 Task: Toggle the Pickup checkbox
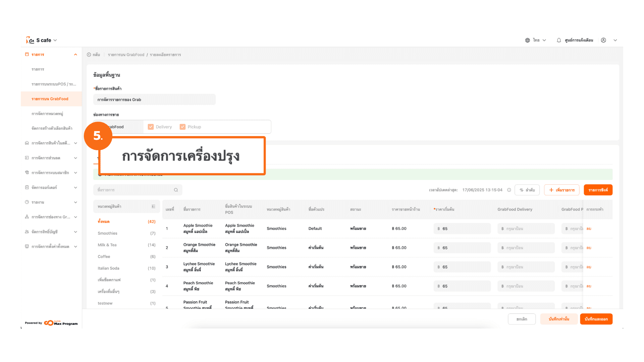[182, 127]
